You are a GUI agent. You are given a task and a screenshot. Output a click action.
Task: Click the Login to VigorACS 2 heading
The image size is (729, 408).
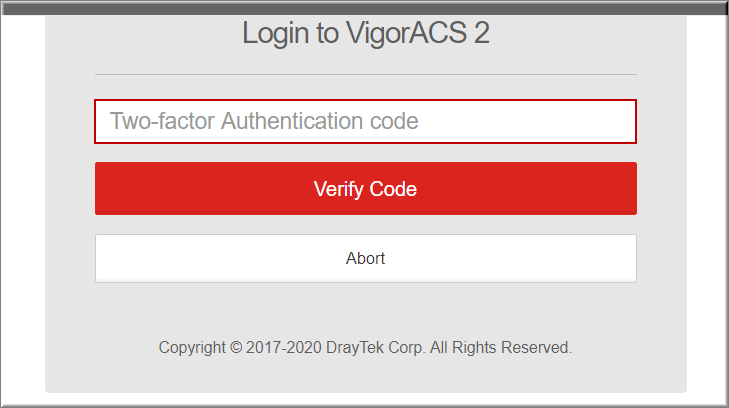pos(366,33)
